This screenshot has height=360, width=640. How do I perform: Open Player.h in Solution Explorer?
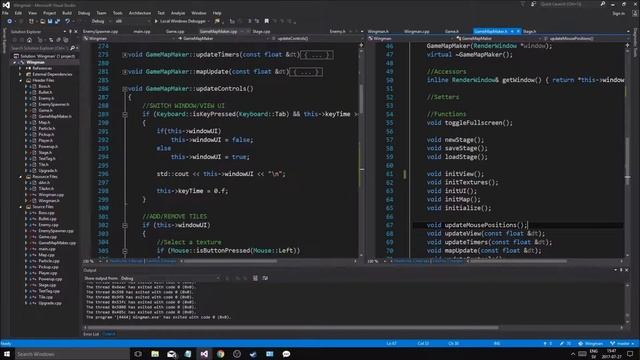[45, 140]
